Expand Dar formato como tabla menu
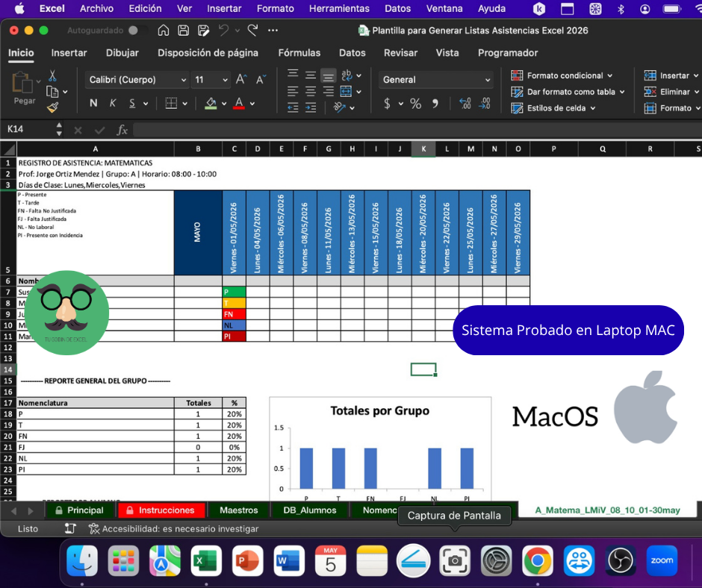The image size is (702, 588). pos(568,92)
